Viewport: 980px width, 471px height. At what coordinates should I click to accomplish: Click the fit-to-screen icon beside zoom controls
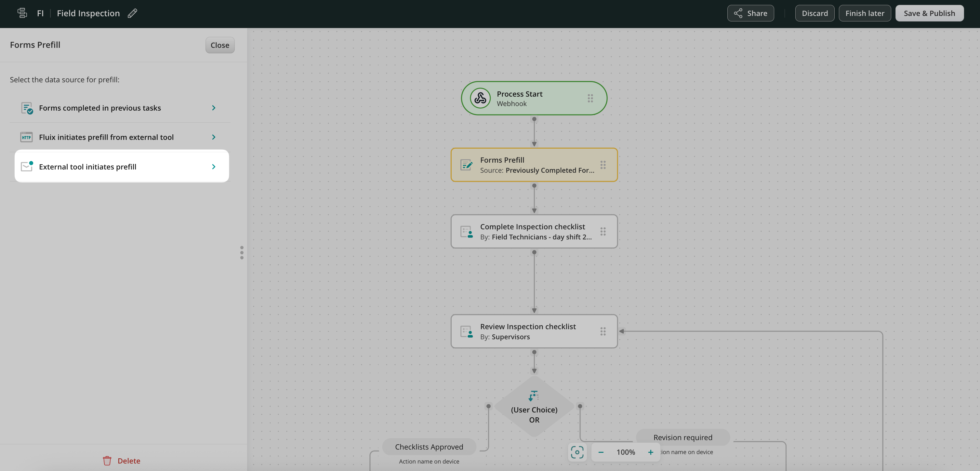[x=577, y=452]
